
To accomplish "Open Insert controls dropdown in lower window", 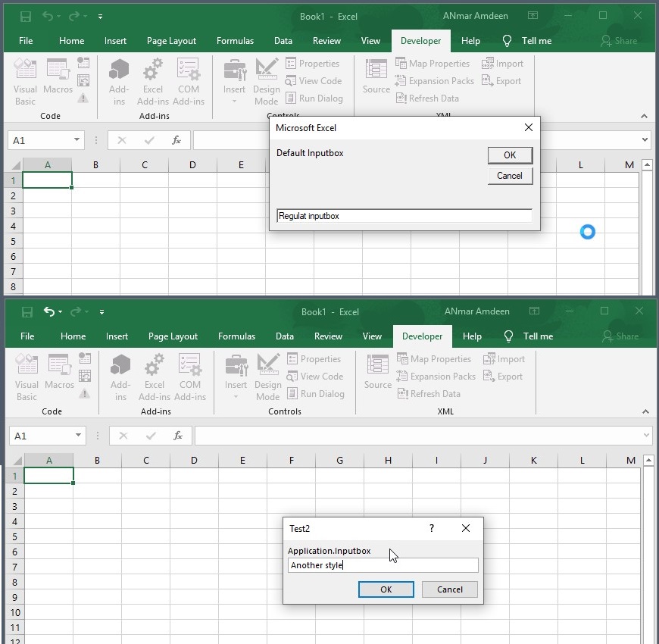I will click(x=236, y=377).
